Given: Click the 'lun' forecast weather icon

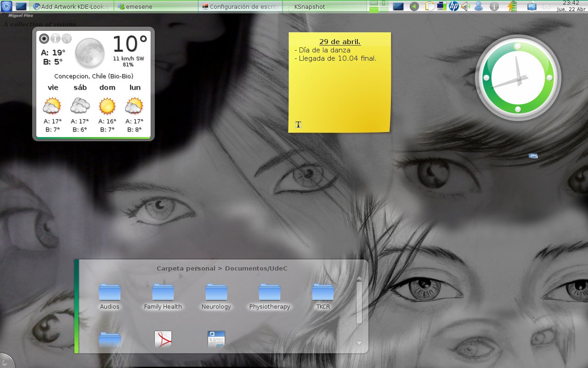Looking at the screenshot, I should pos(134,106).
